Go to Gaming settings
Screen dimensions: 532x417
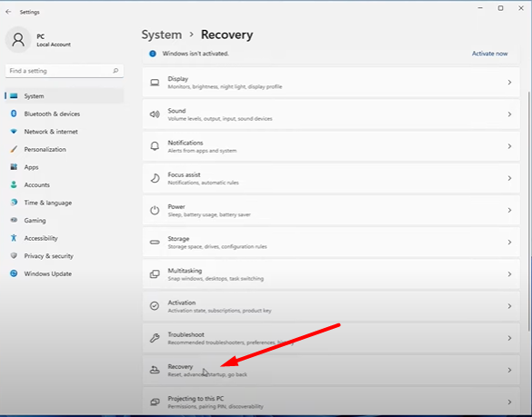click(65, 220)
